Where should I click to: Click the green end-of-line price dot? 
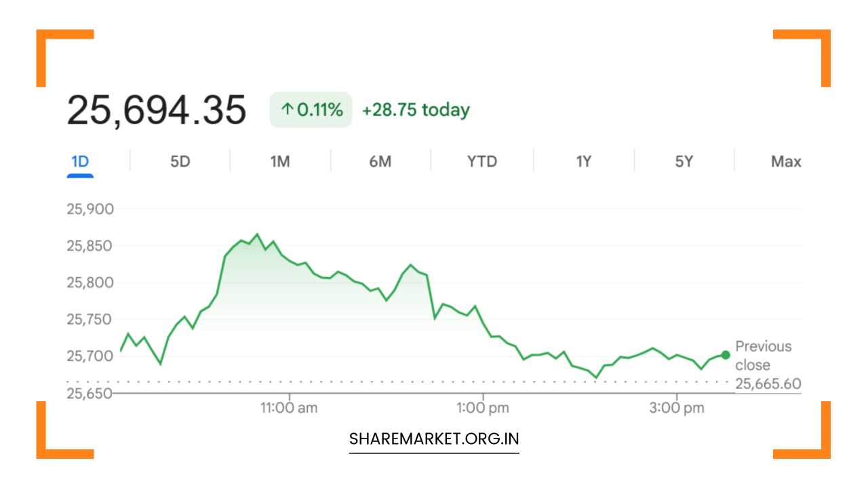726,354
